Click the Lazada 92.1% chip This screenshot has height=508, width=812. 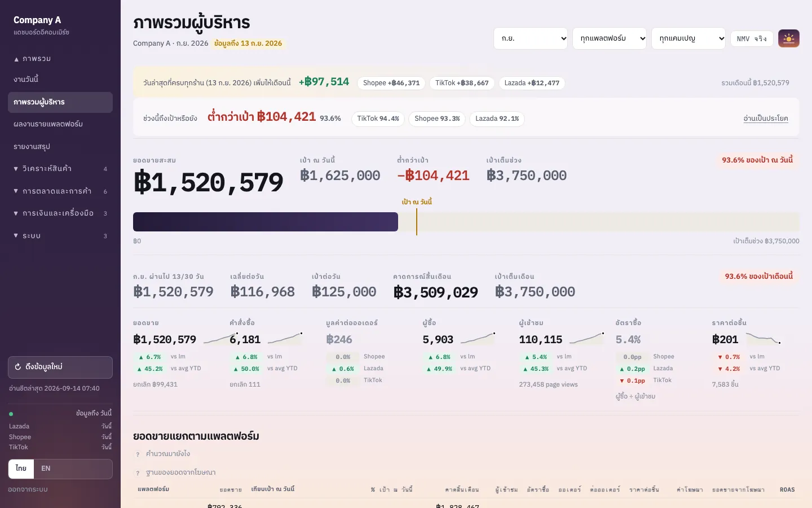coord(497,119)
